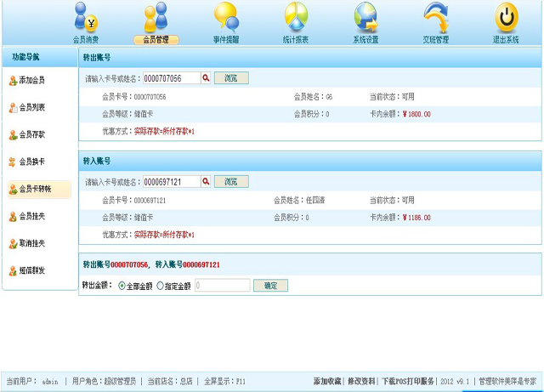The image size is (544, 392).
Task: Click the search icon beside card 0000697121
Action: [206, 182]
